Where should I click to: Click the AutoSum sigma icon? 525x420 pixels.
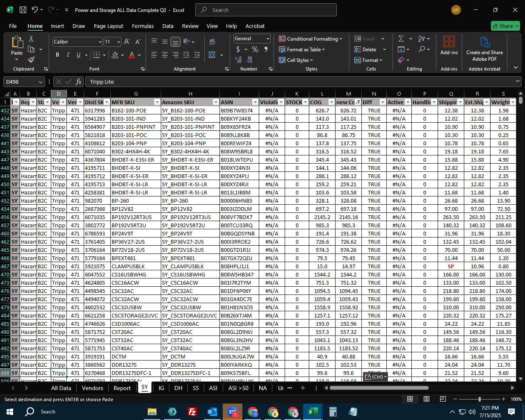[401, 39]
